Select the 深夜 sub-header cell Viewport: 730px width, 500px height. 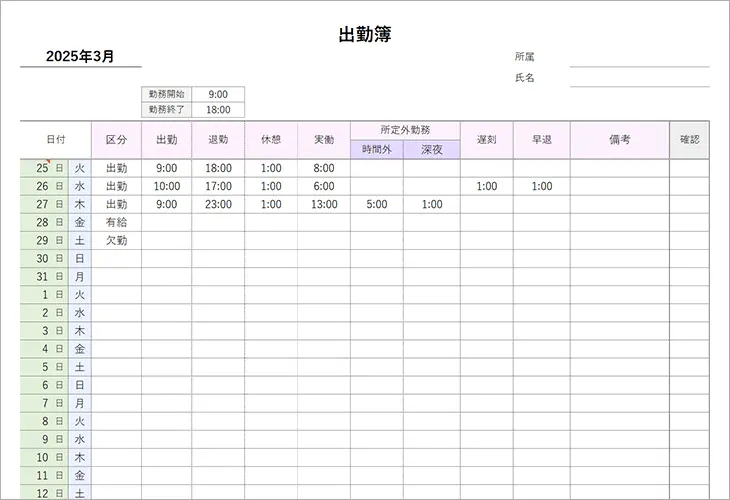pyautogui.click(x=431, y=149)
